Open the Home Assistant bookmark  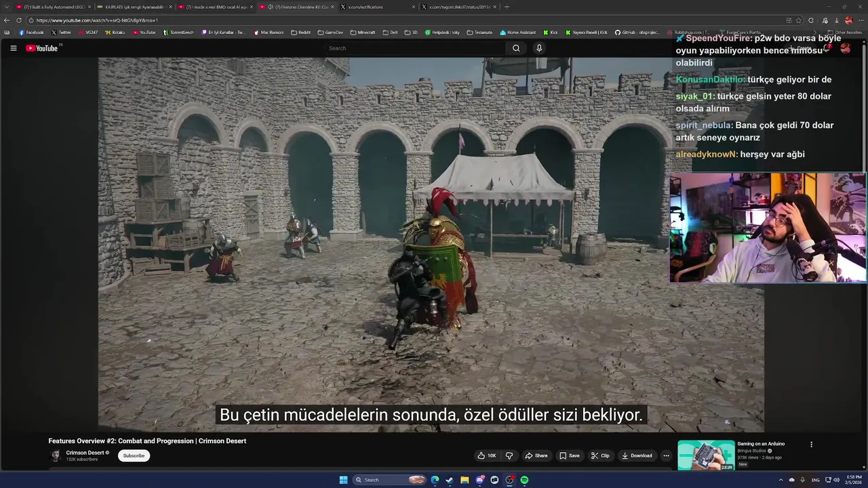517,33
